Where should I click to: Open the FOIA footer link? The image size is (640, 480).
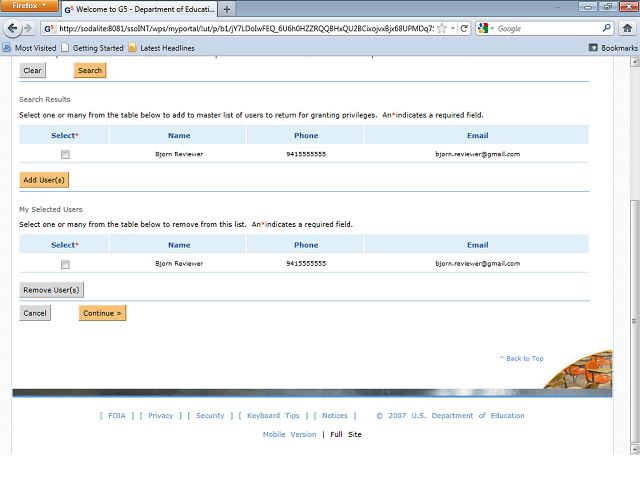pyautogui.click(x=117, y=416)
